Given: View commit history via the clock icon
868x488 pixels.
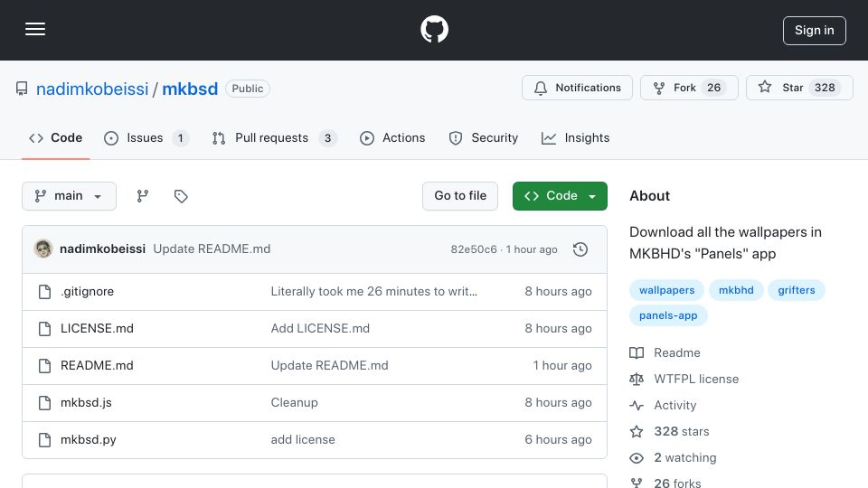Looking at the screenshot, I should pos(580,249).
